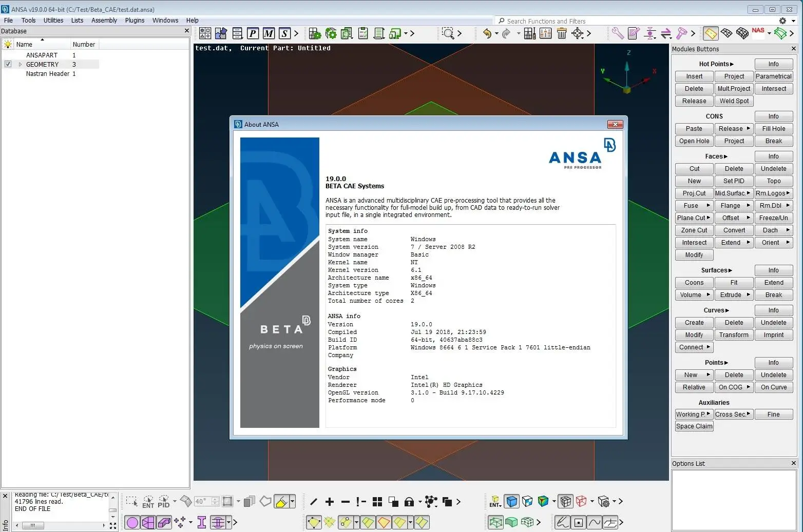Image resolution: width=803 pixels, height=532 pixels.
Task: Toggle the square-with-dot snap button
Action: pos(579,522)
